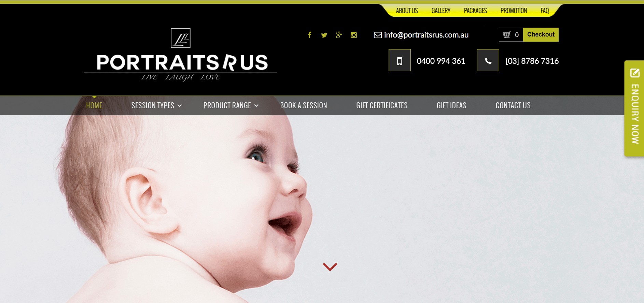Click the red down chevron arrow
This screenshot has width=644, height=303.
(x=330, y=266)
